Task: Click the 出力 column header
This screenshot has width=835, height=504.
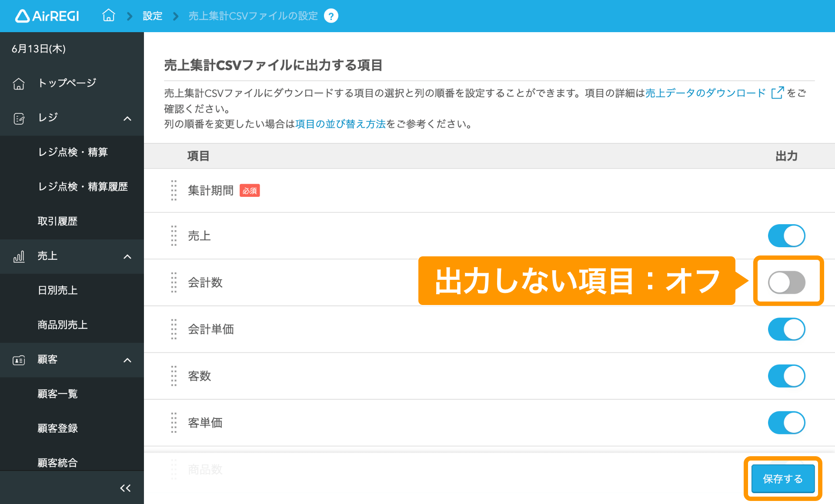Action: pyautogui.click(x=786, y=156)
